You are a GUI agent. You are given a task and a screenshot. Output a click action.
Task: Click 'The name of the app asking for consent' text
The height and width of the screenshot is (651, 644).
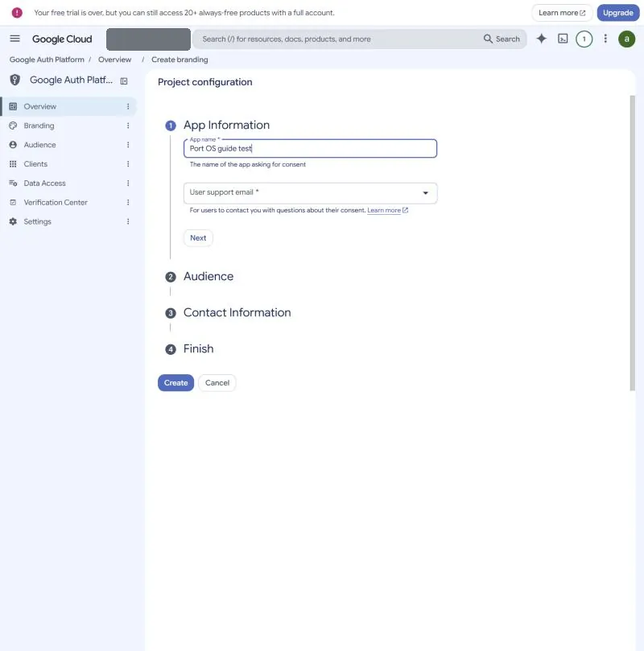point(247,164)
